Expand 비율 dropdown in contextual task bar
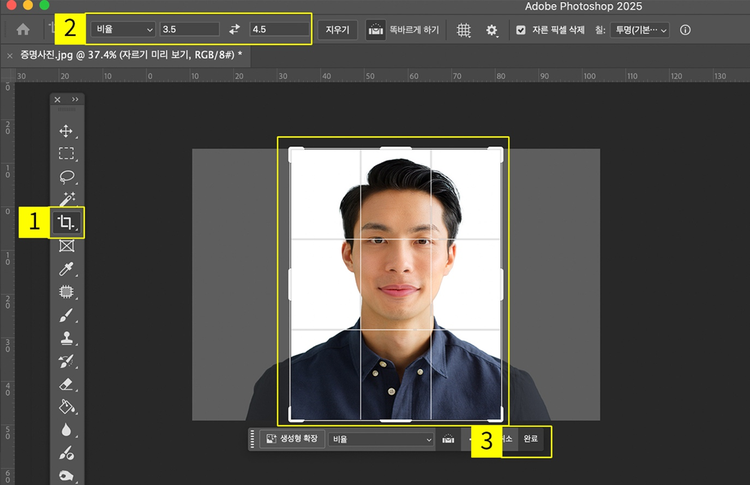The width and height of the screenshot is (750, 485). 382,439
